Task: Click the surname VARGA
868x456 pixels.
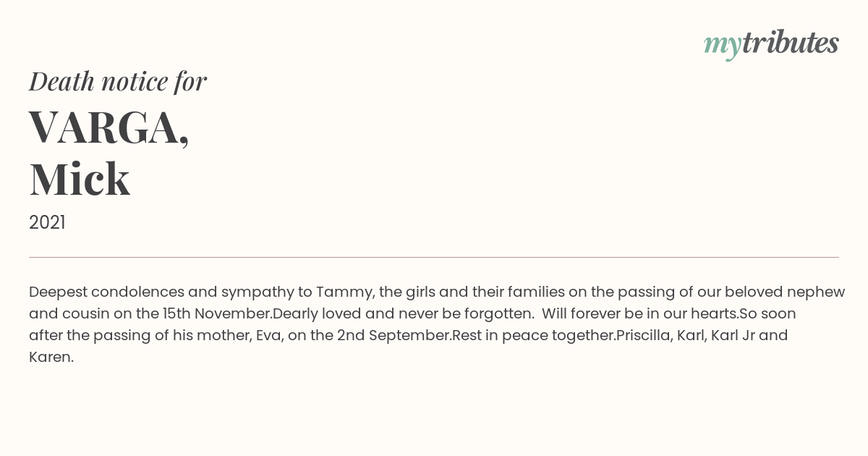Action: point(109,127)
